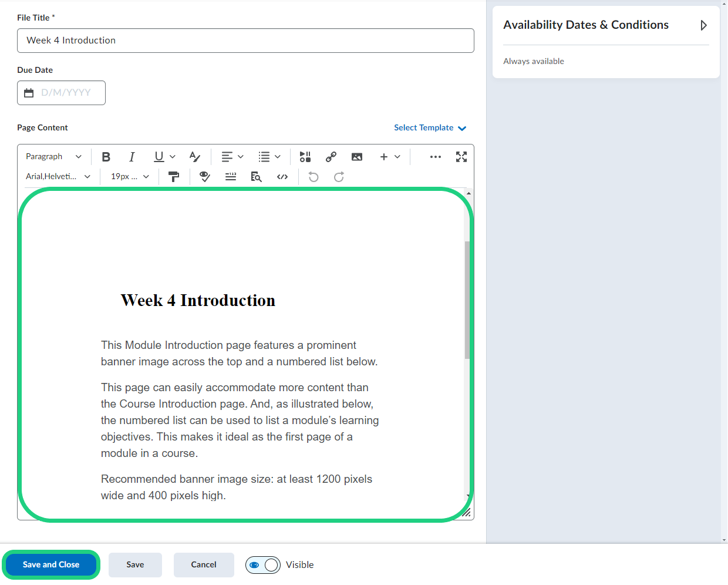
Task: Open the accessibility checker
Action: [x=205, y=177]
